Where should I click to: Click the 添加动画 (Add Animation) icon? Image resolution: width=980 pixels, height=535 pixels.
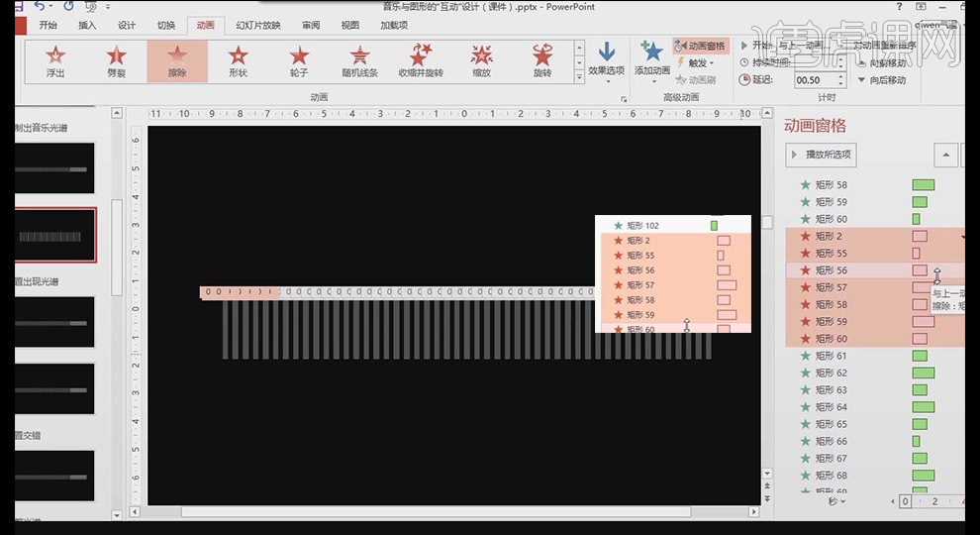[x=651, y=59]
